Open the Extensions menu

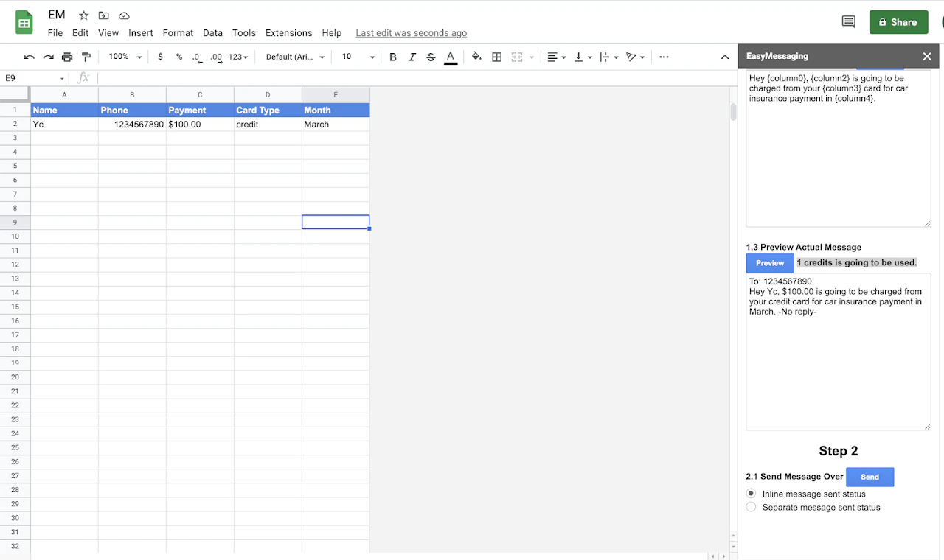288,33
